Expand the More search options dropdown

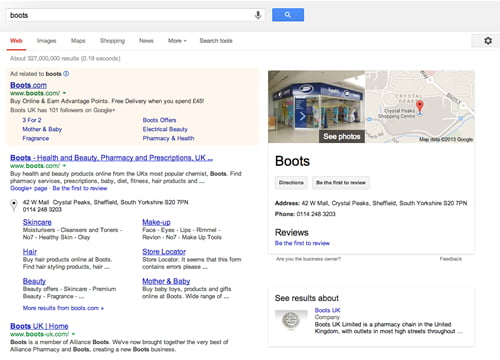pos(177,41)
